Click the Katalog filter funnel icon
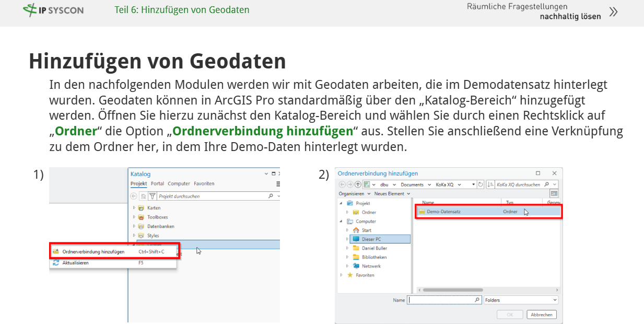Viewport: 644px width, 324px height. [x=152, y=196]
